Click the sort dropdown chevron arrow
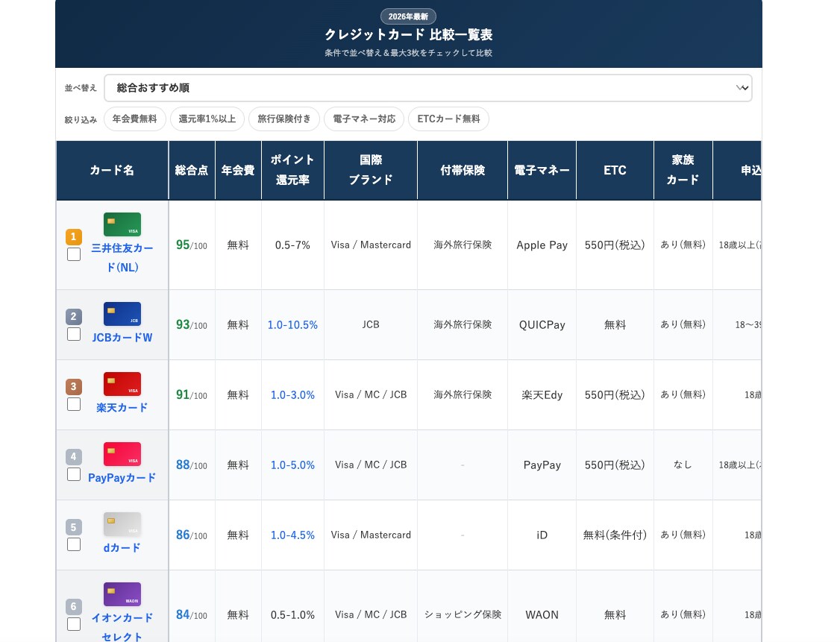 (742, 88)
